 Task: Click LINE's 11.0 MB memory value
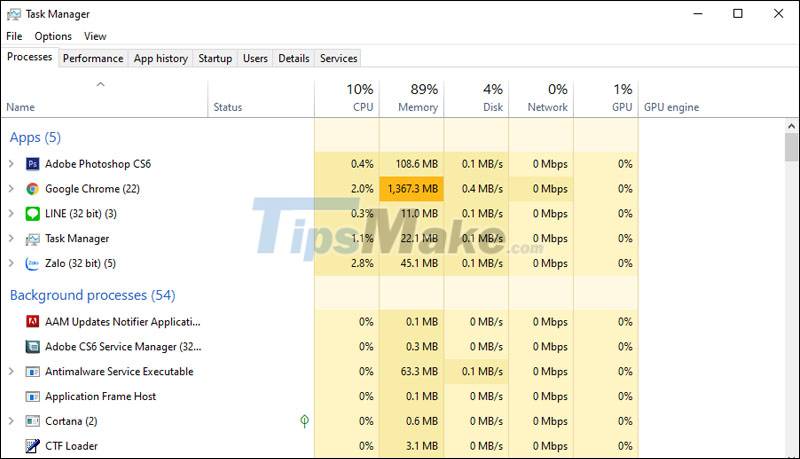[x=419, y=214]
